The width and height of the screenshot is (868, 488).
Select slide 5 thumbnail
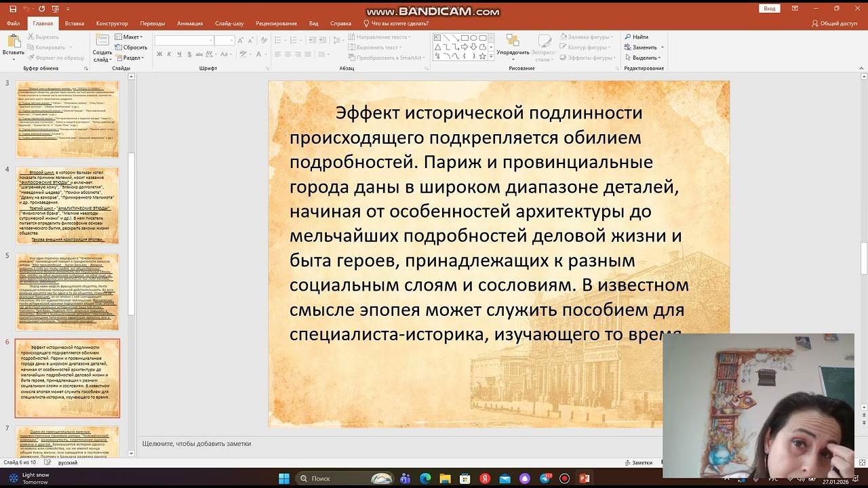[x=67, y=292]
